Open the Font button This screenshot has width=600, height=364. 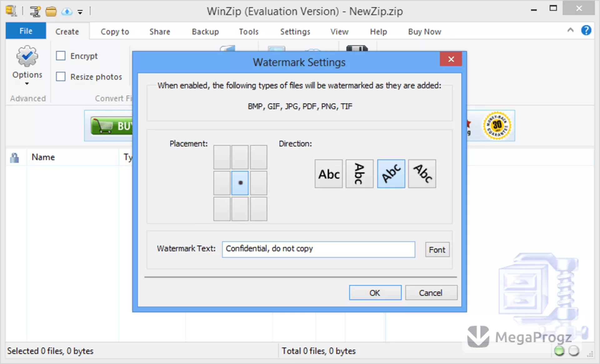pyautogui.click(x=437, y=250)
